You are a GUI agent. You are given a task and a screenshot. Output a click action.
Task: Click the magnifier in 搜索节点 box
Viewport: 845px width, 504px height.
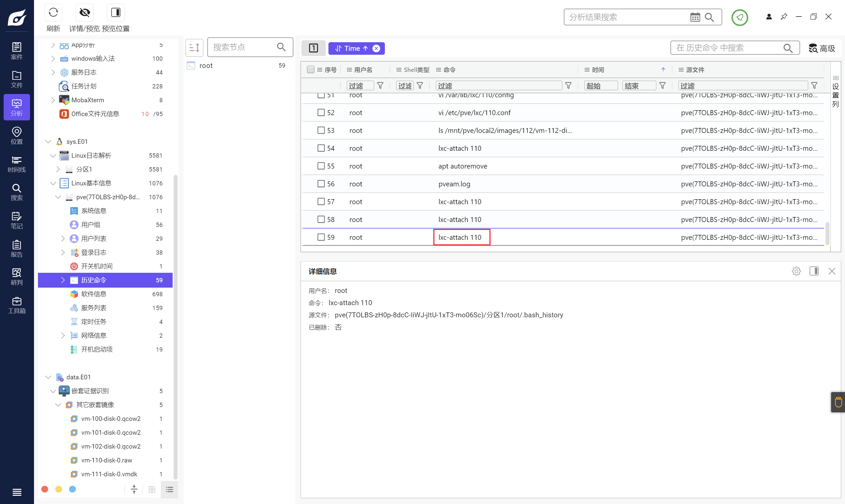point(281,47)
